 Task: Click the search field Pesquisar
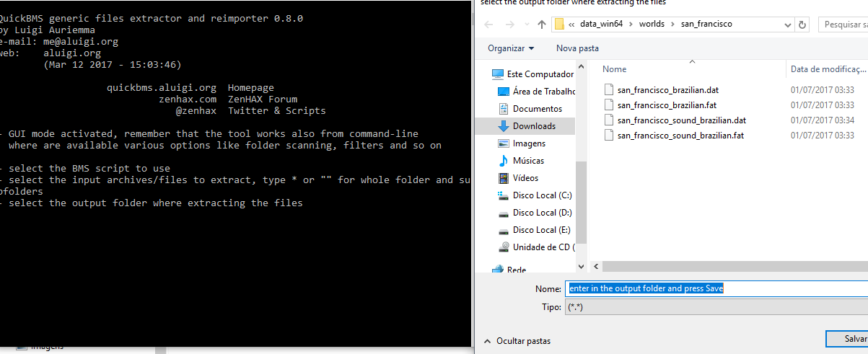[x=843, y=25]
